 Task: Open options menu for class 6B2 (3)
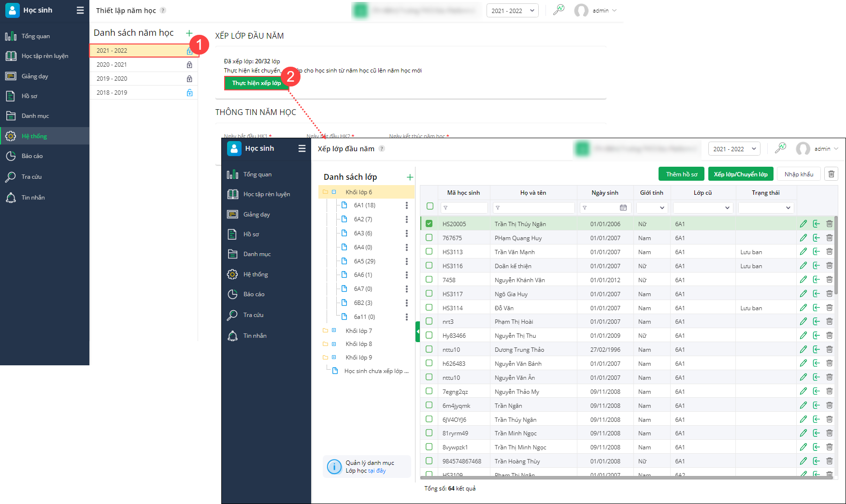point(406,303)
